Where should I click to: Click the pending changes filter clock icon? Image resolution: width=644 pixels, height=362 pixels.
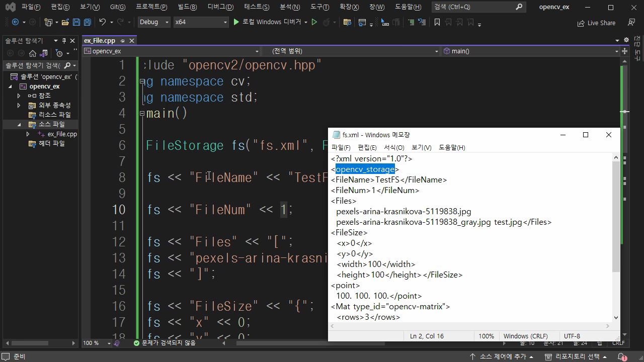click(59, 53)
